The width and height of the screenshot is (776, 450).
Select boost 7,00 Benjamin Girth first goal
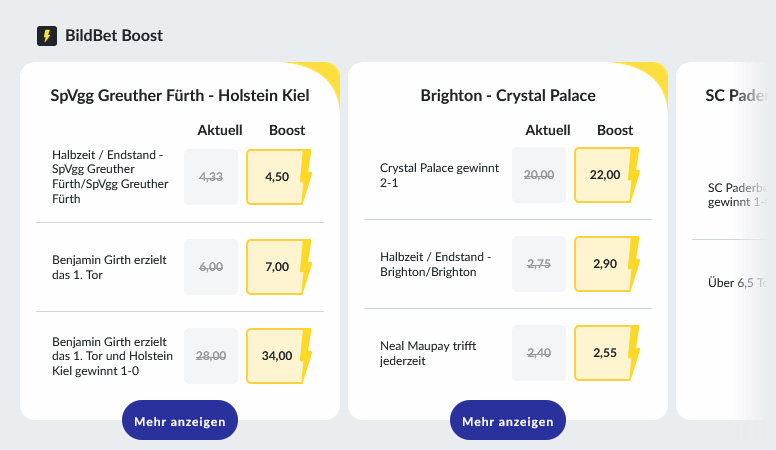(x=278, y=267)
